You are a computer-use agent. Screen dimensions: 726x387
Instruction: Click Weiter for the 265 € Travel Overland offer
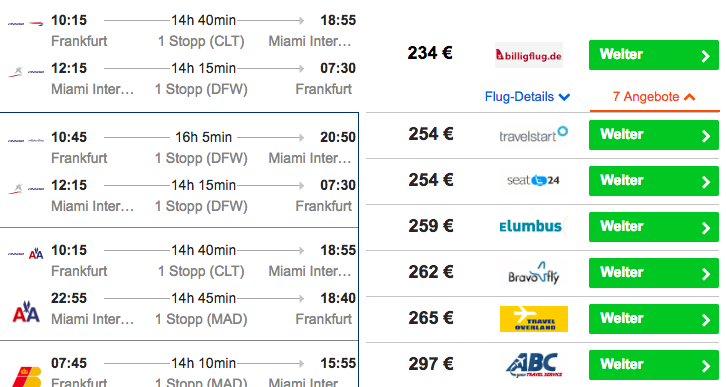pyautogui.click(x=654, y=318)
